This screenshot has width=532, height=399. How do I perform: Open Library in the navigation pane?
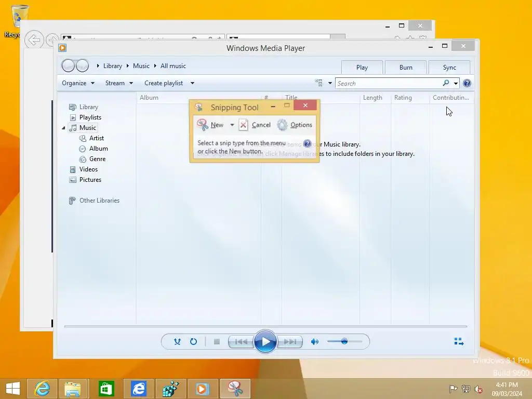tap(88, 107)
